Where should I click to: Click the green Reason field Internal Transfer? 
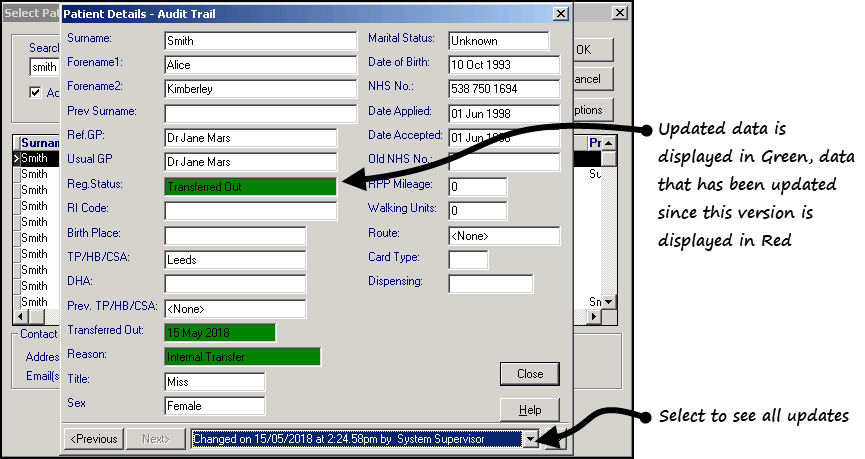[x=242, y=356]
